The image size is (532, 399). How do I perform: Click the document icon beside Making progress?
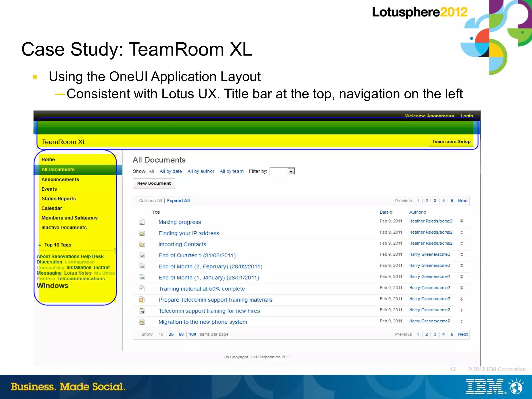pos(142,222)
